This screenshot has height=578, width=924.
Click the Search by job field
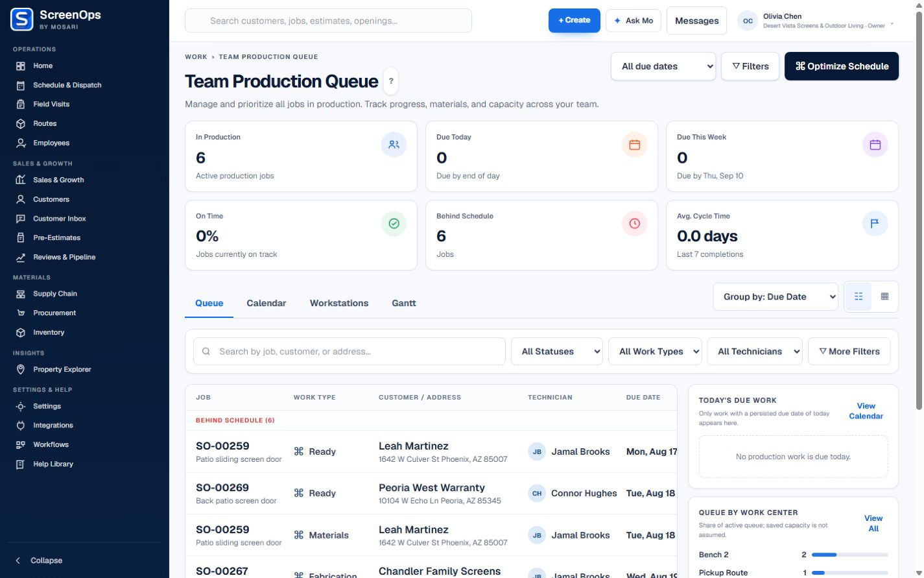349,352
